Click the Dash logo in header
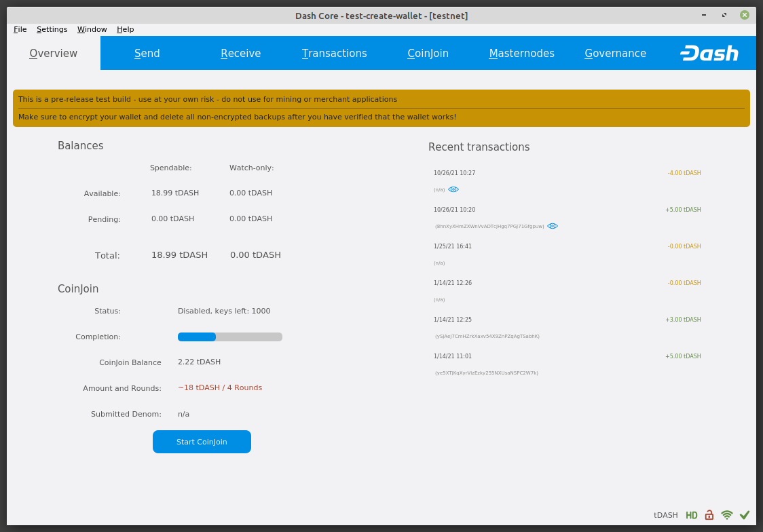763x532 pixels. [x=709, y=54]
